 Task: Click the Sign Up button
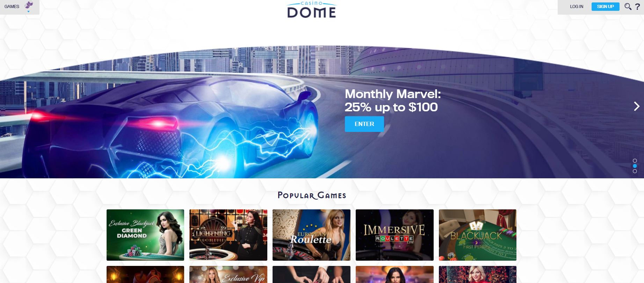(606, 7)
